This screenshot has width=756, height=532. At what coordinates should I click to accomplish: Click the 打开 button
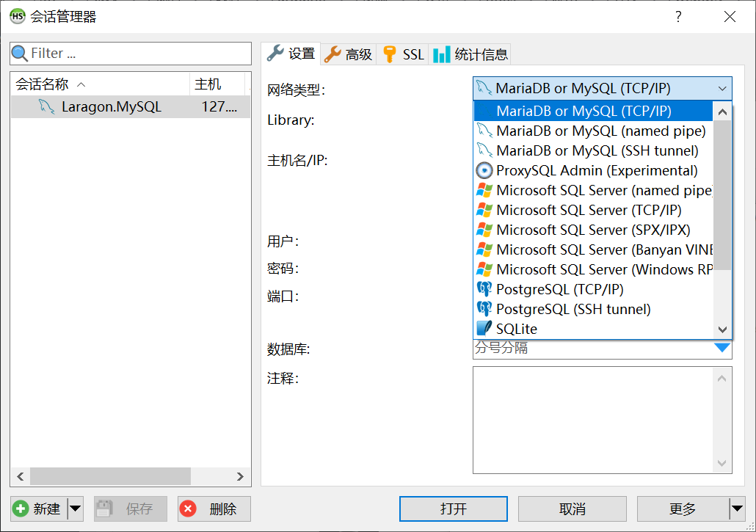(x=453, y=509)
